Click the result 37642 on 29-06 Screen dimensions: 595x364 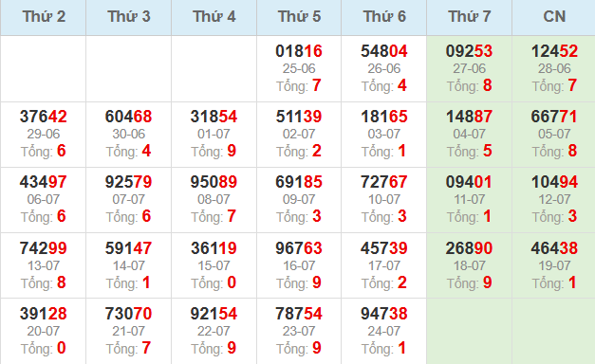[x=44, y=117]
